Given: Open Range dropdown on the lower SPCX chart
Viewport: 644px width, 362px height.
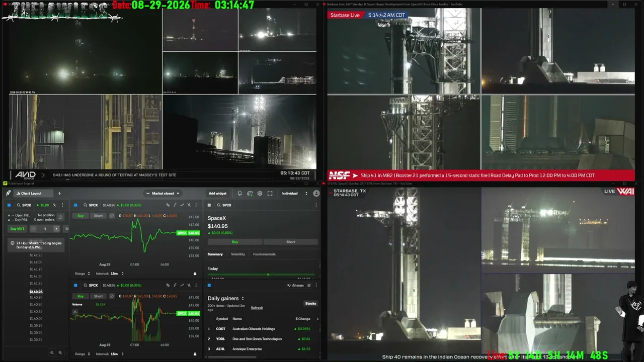Looking at the screenshot, I should coord(83,354).
